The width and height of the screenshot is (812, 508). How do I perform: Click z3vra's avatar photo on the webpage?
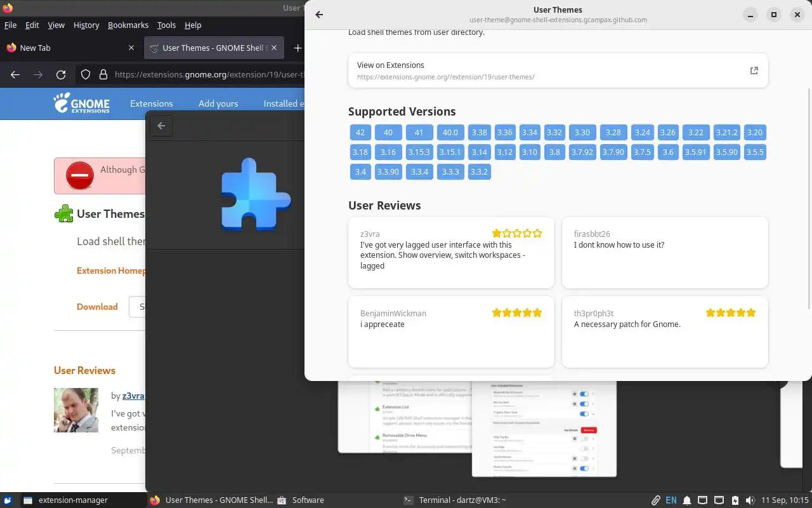76,410
